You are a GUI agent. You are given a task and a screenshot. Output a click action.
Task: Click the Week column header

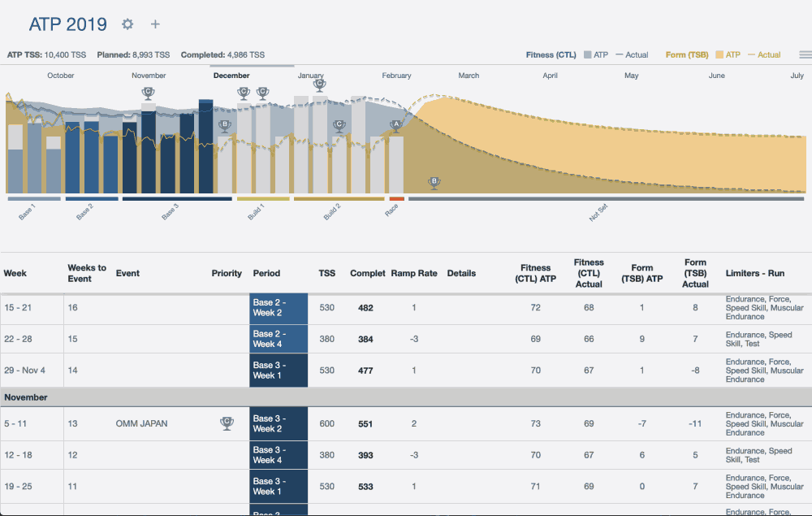pyautogui.click(x=15, y=273)
